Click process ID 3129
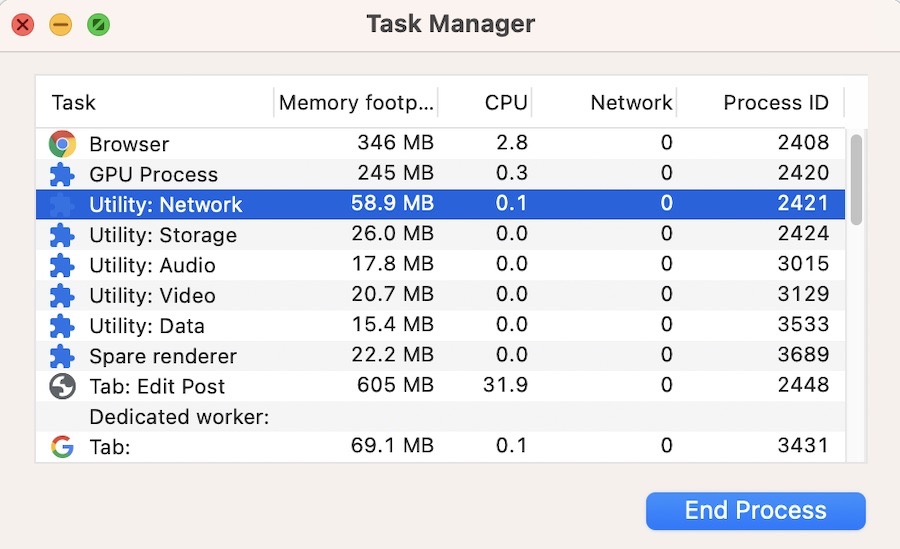Viewport: 900px width, 549px height. 803,295
